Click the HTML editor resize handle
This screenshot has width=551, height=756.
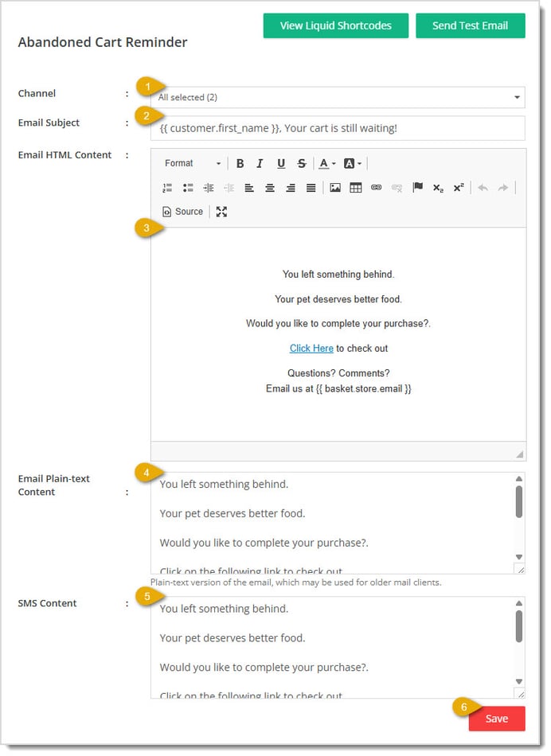click(x=520, y=454)
